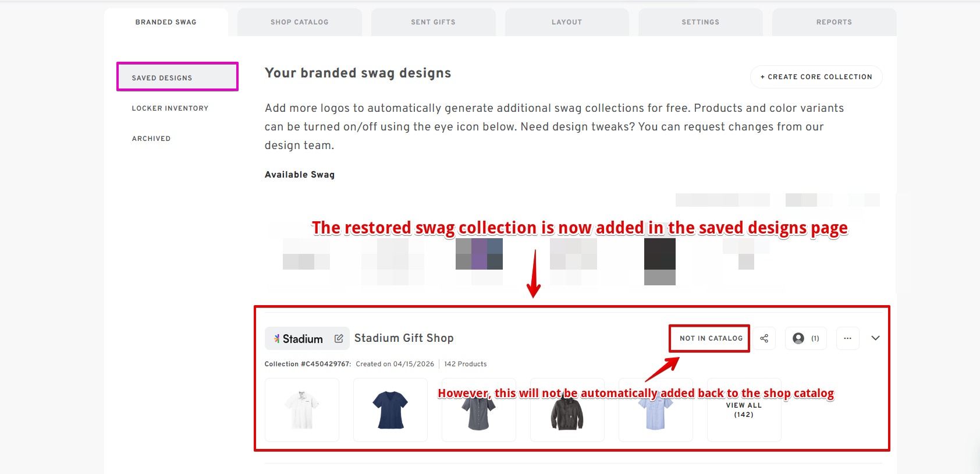Select the navy v-neck shirt thumbnail

[x=390, y=410]
